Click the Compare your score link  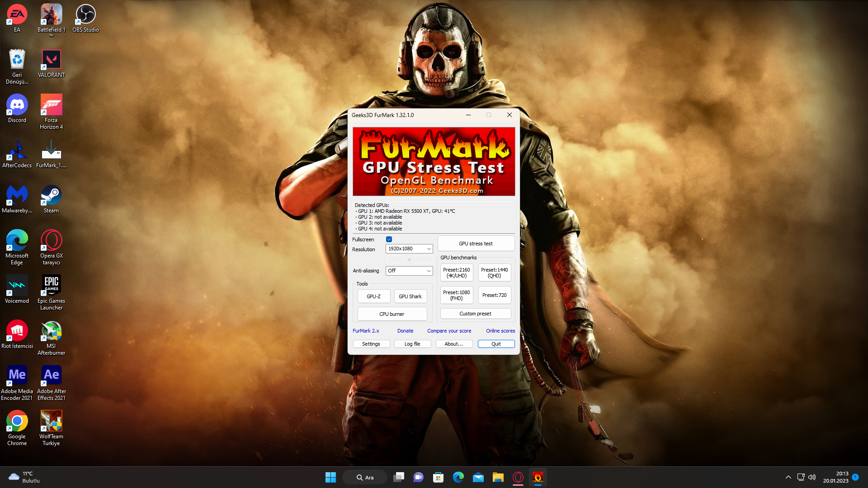pos(449,331)
